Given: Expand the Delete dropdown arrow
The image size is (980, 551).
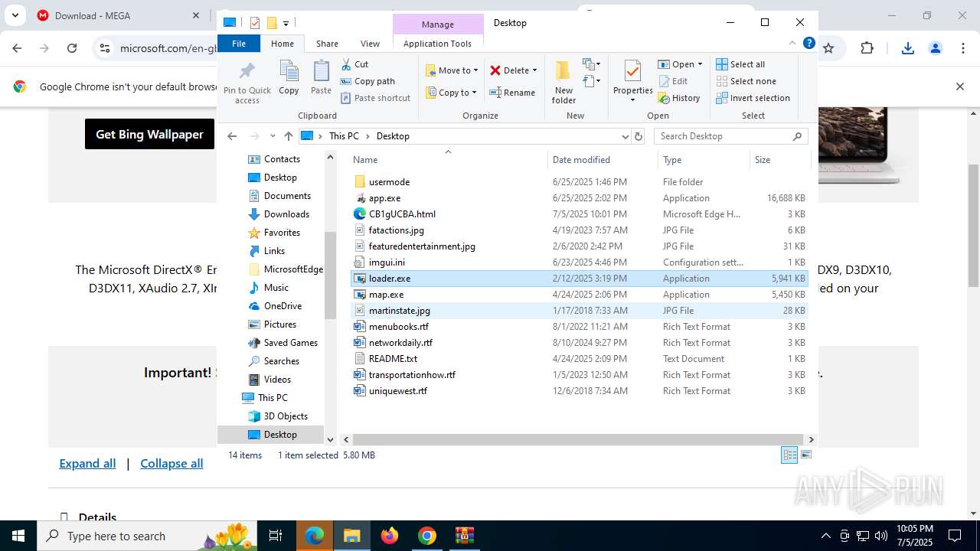Looking at the screenshot, I should pos(534,70).
